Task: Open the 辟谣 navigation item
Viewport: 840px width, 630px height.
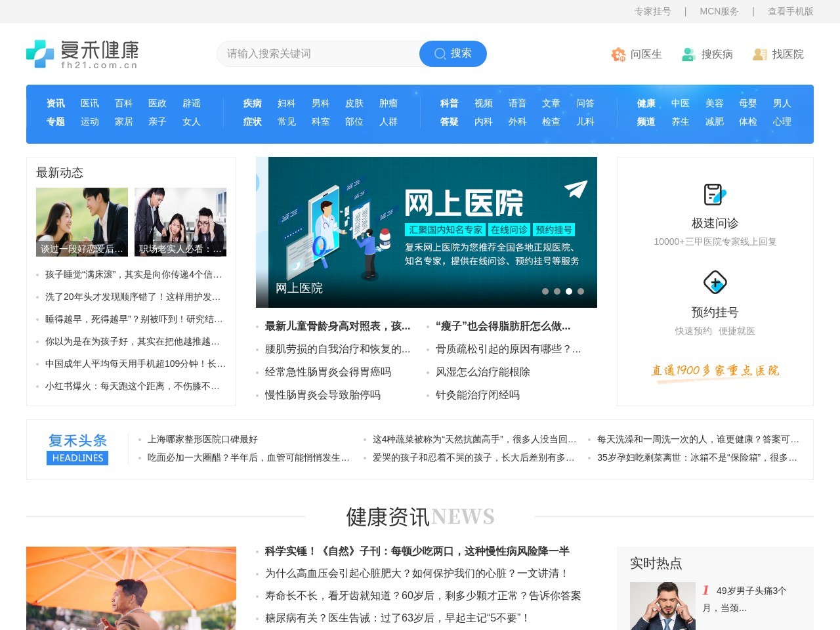Action: (192, 103)
